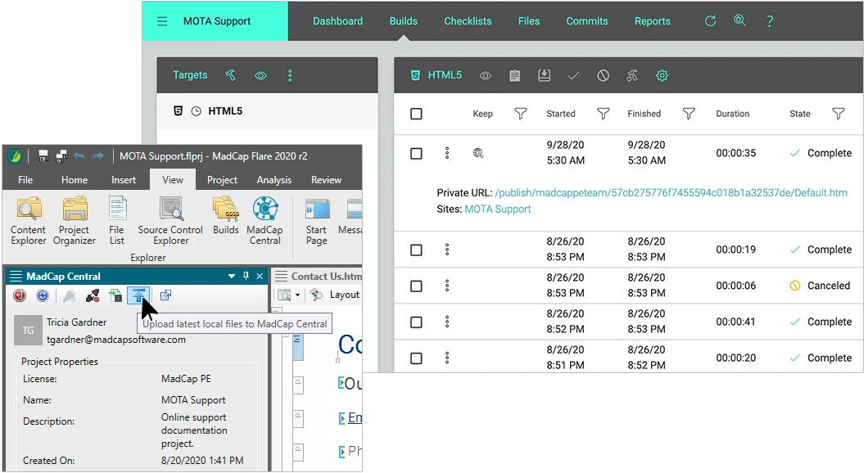
Task: Open Source Control Explorer from ribbon
Action: pos(170,221)
